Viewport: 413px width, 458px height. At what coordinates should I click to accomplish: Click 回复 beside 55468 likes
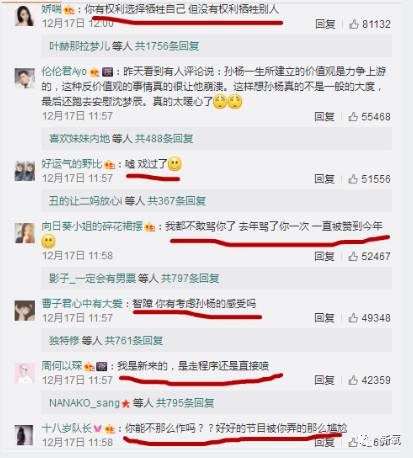coord(324,116)
